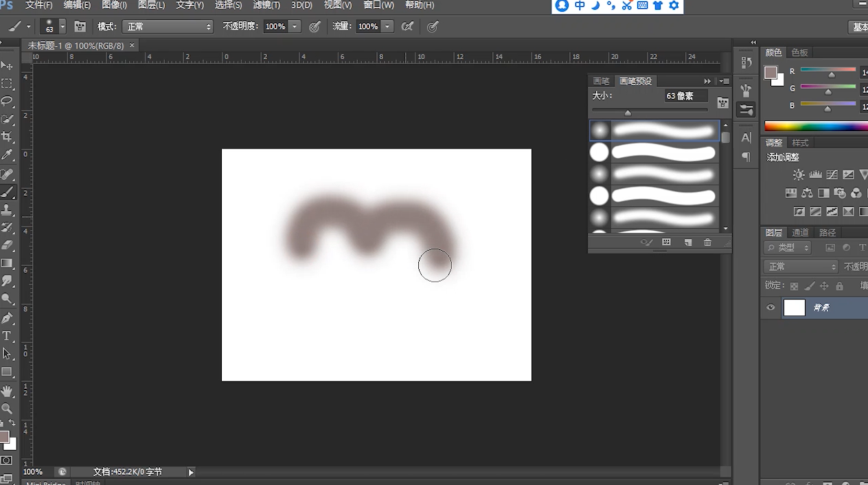
Task: Open the tool preset picker arrow
Action: pyautogui.click(x=29, y=26)
